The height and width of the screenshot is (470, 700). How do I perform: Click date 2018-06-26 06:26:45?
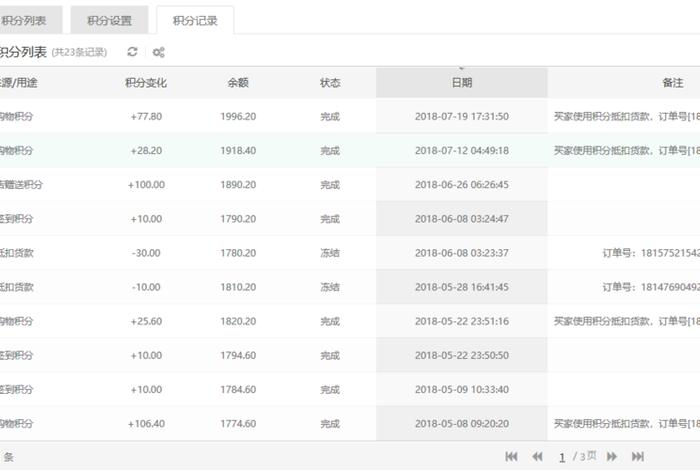[462, 185]
